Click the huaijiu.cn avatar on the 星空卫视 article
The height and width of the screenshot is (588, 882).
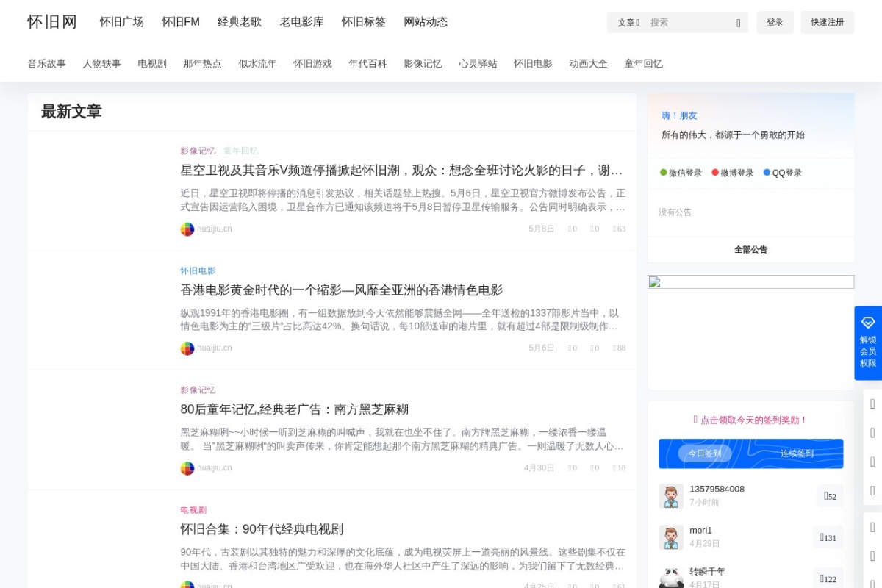pos(187,229)
